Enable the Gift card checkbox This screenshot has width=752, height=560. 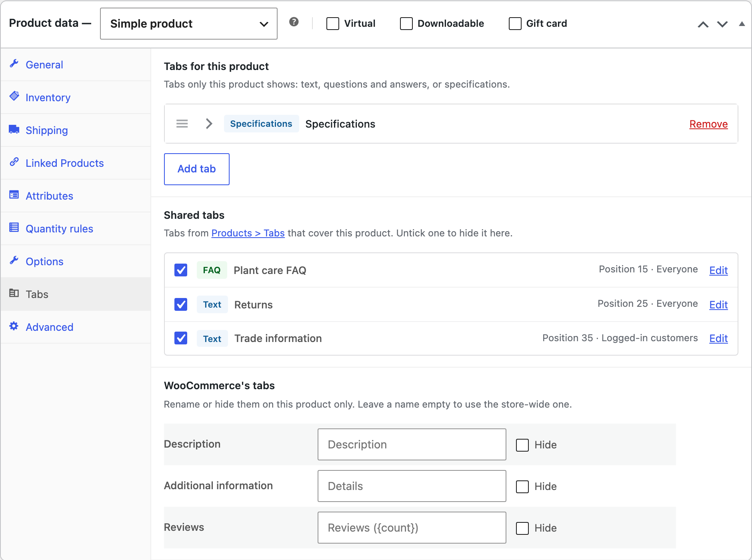pos(515,24)
